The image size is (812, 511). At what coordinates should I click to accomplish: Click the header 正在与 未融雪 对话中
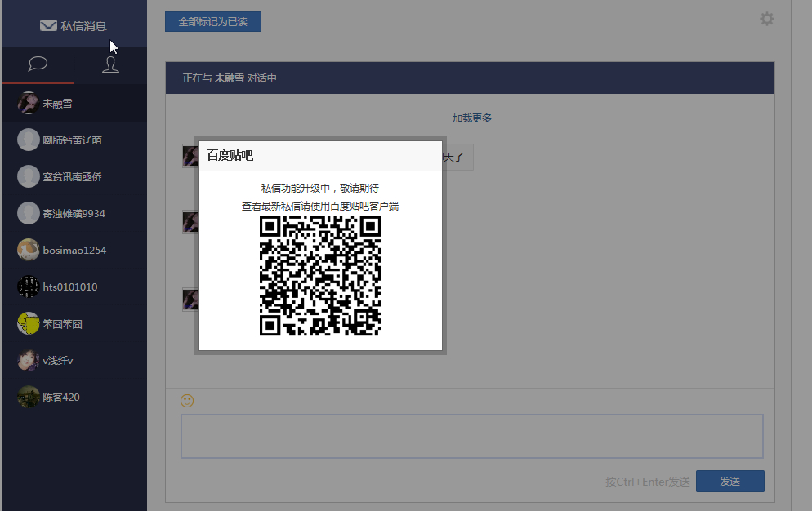click(230, 78)
